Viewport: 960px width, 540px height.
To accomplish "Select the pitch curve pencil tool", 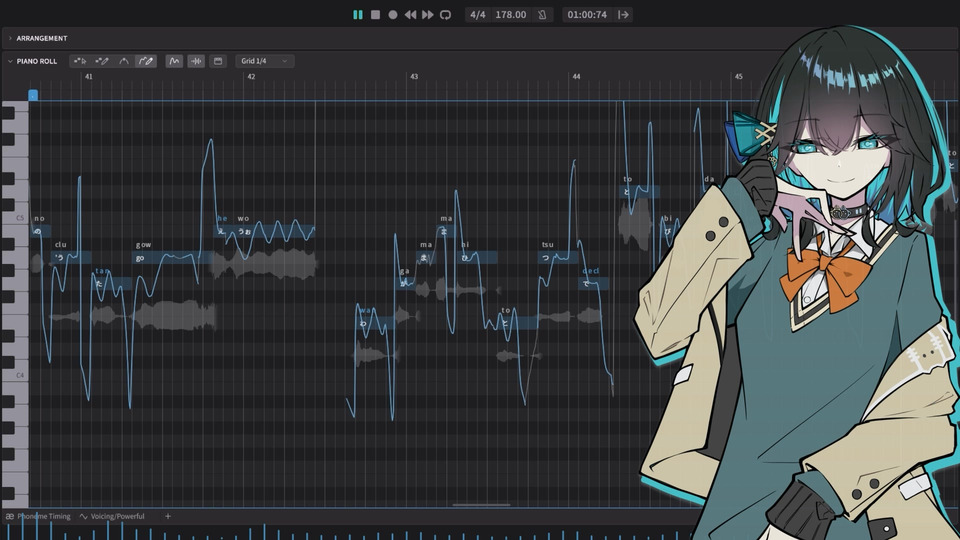I will click(146, 61).
